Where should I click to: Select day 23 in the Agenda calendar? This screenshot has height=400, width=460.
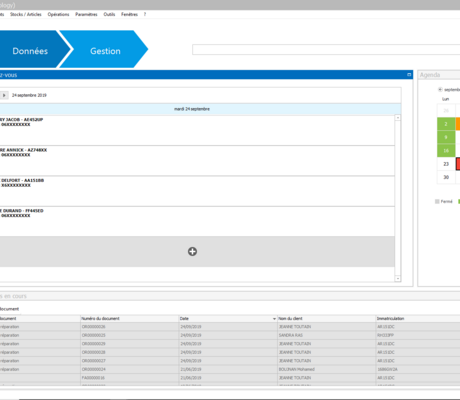tap(446, 164)
